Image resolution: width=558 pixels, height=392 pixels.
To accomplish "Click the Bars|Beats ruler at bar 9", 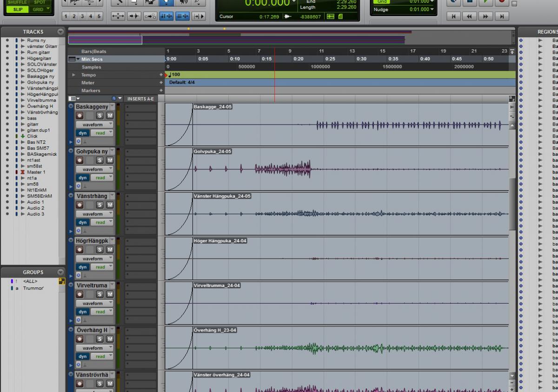I will [290, 51].
